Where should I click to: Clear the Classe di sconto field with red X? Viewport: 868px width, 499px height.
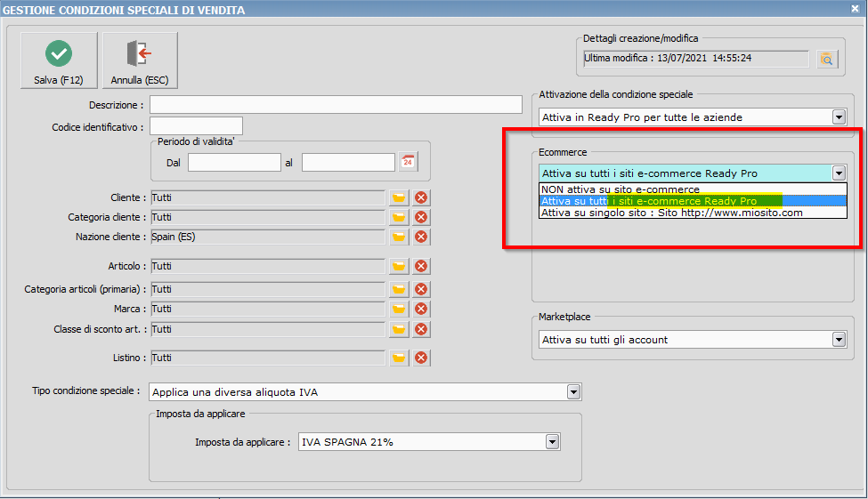(x=421, y=329)
